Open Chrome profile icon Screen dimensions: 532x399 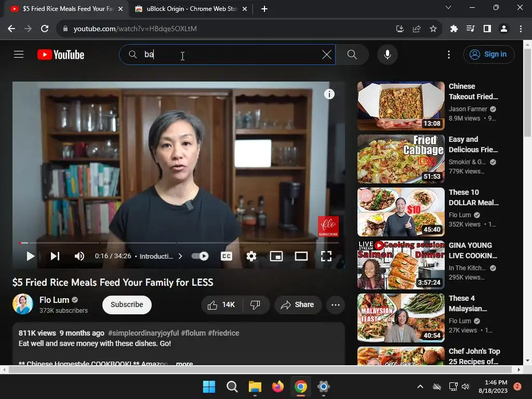pos(504,29)
